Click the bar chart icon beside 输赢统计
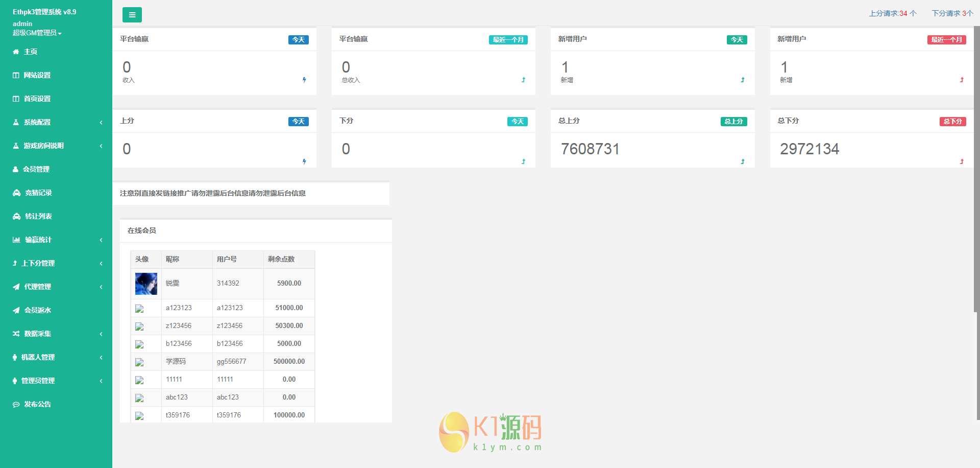The width and height of the screenshot is (980, 468). pos(17,240)
